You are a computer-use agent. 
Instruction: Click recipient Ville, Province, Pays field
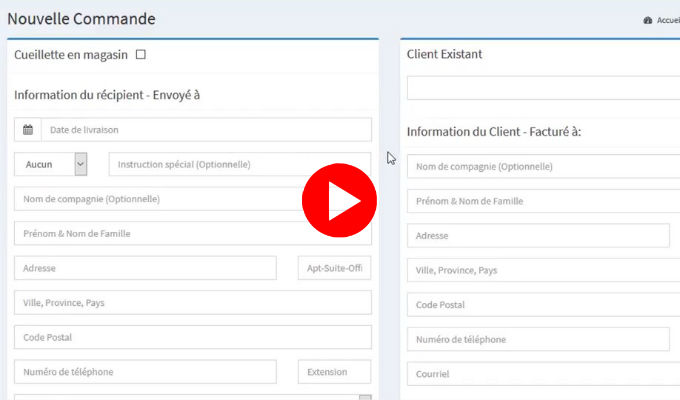(193, 302)
